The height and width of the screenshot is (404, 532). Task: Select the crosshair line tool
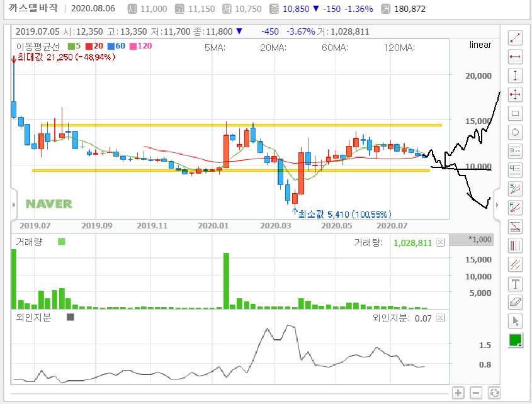pyautogui.click(x=515, y=94)
